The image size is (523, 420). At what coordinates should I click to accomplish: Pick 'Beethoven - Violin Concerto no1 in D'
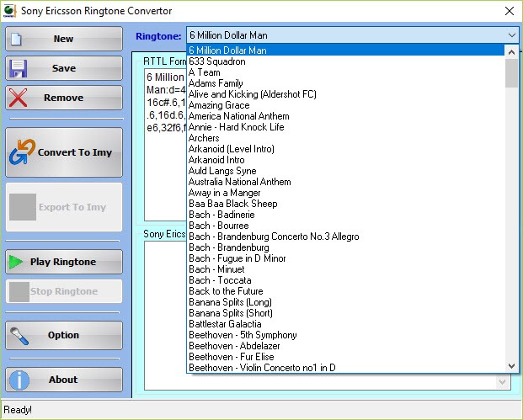pyautogui.click(x=345, y=368)
